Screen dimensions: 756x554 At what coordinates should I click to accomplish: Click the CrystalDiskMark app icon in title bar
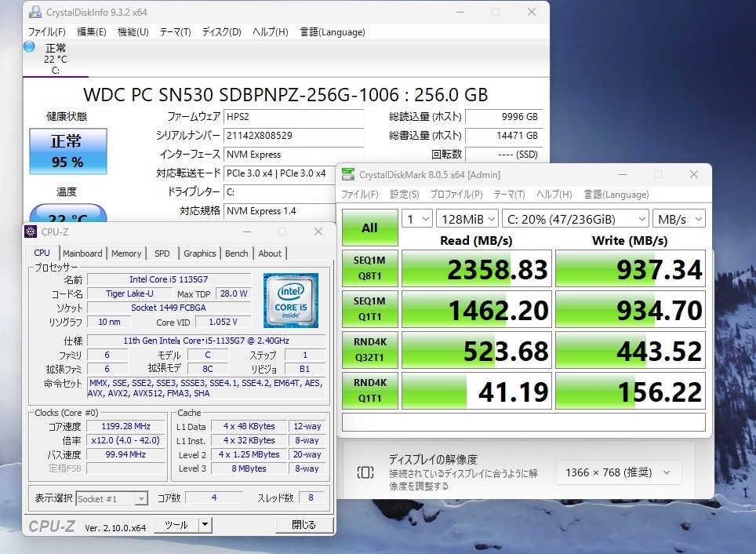(x=347, y=174)
